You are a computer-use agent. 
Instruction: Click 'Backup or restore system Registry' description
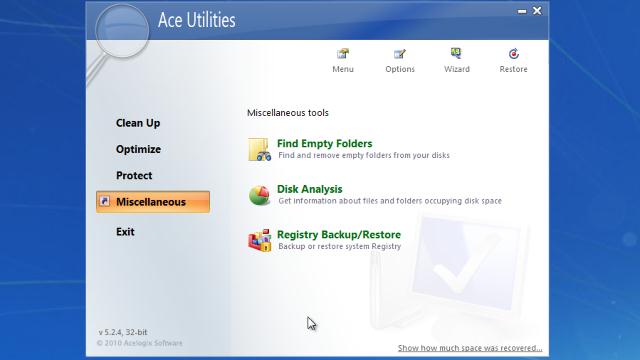(340, 247)
